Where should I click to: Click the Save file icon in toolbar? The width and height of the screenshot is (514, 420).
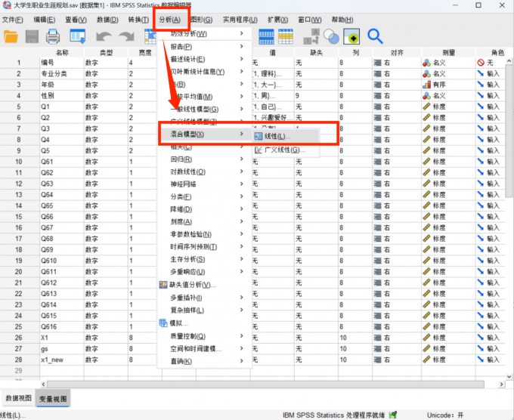pos(33,36)
